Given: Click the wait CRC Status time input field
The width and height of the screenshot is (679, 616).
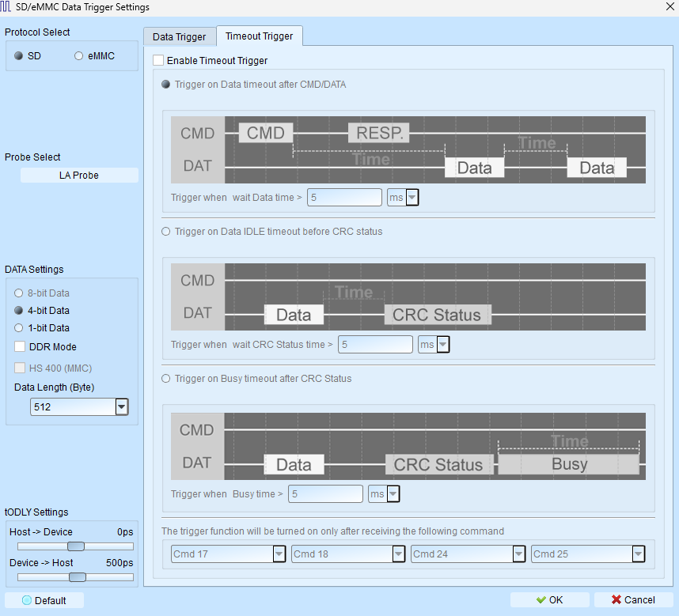Looking at the screenshot, I should point(375,344).
